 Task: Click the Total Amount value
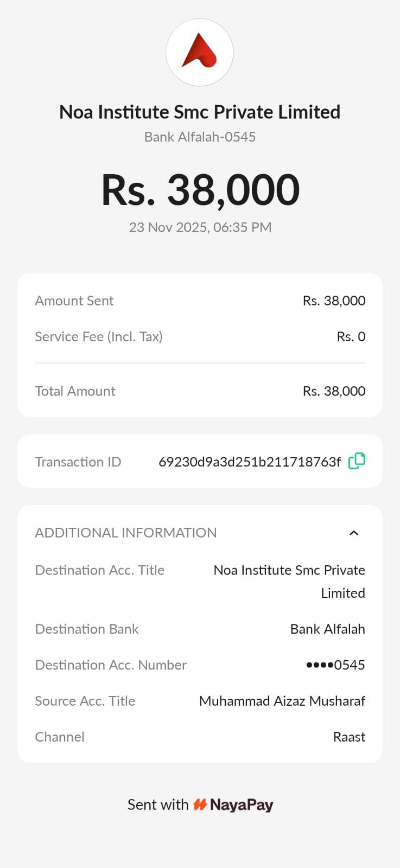[x=334, y=391]
